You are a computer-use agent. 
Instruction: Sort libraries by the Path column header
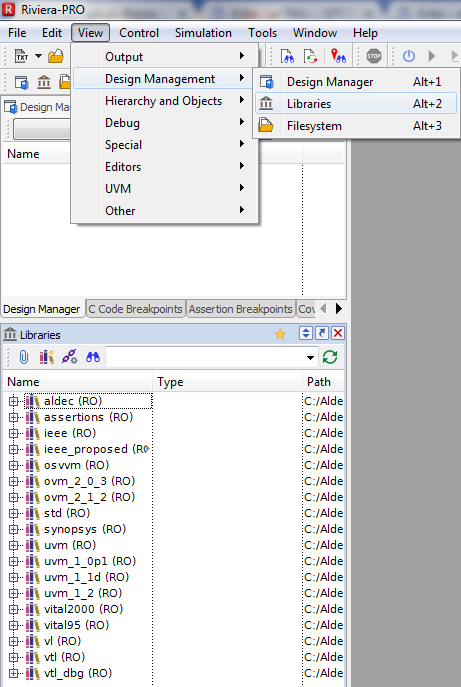click(323, 382)
